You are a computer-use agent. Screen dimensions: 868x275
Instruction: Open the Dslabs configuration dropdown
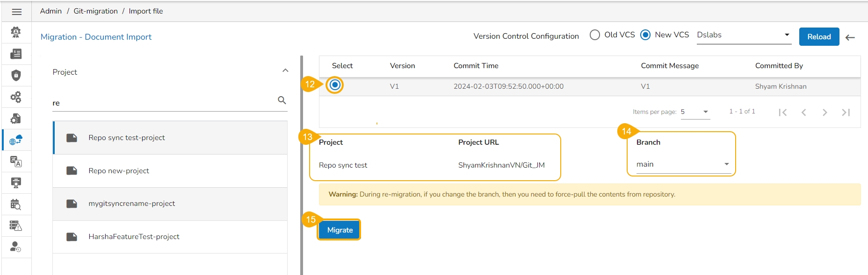click(744, 35)
